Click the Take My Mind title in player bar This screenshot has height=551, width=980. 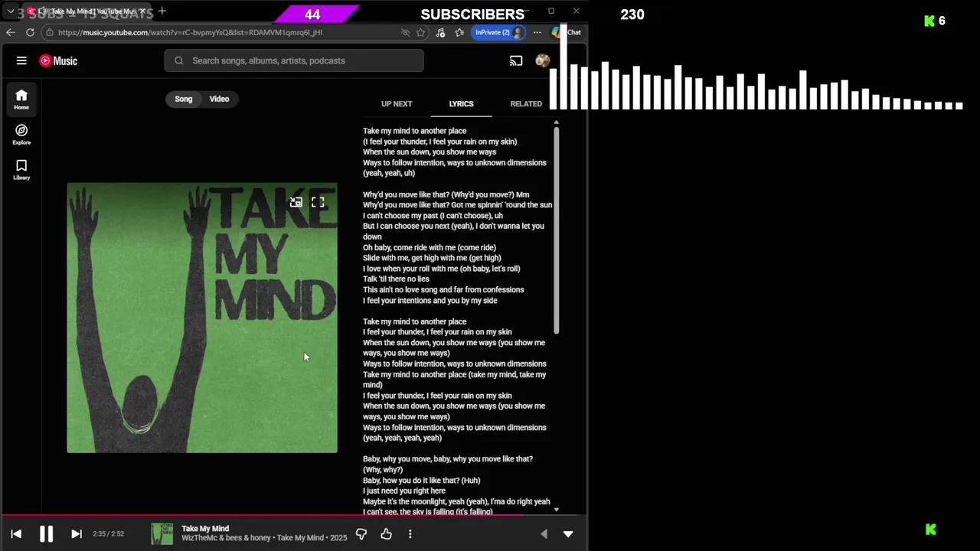(x=205, y=529)
